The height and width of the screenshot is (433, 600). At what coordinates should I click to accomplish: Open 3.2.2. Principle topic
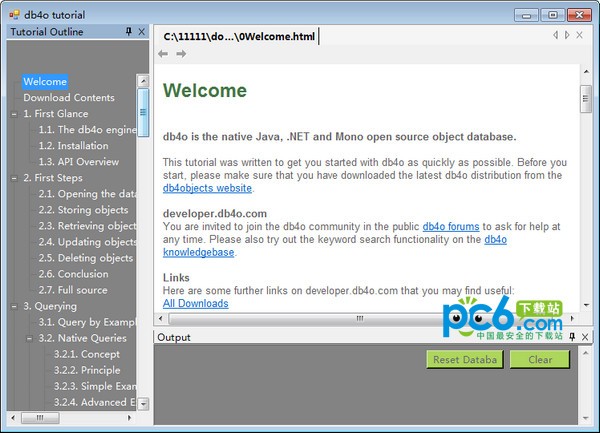(87, 371)
